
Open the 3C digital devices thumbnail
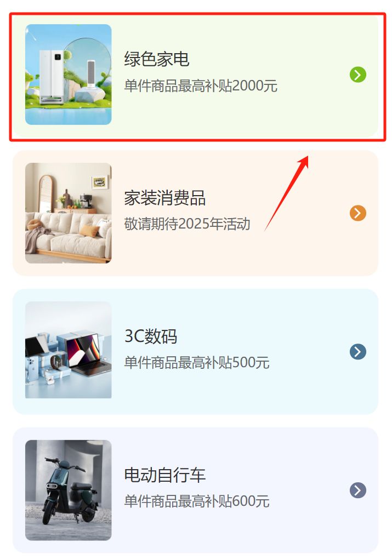point(68,350)
